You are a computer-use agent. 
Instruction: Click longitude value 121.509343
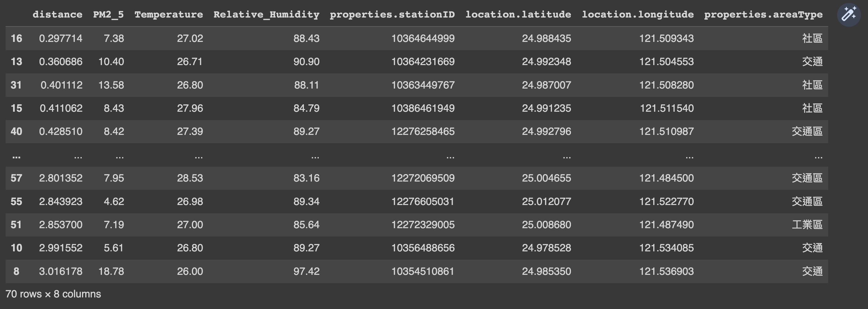(x=667, y=38)
